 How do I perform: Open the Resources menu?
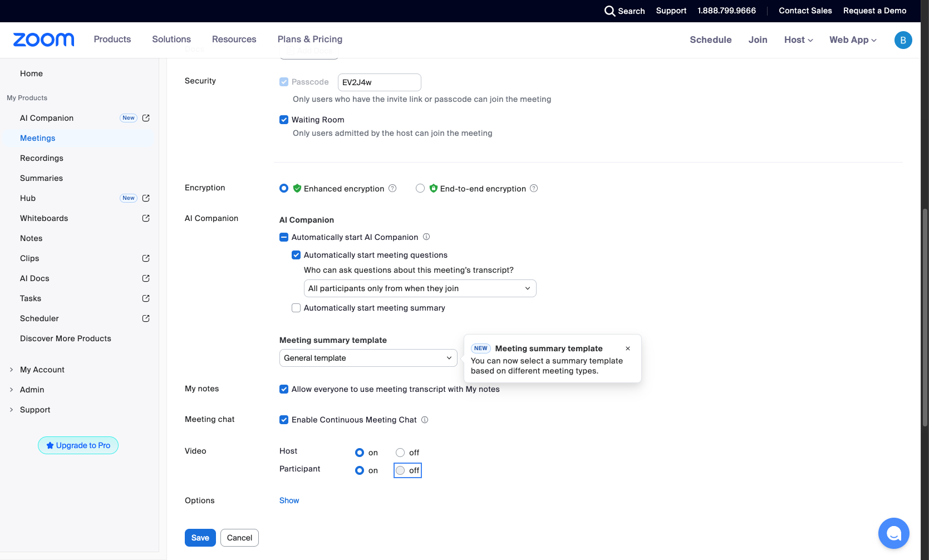234,39
